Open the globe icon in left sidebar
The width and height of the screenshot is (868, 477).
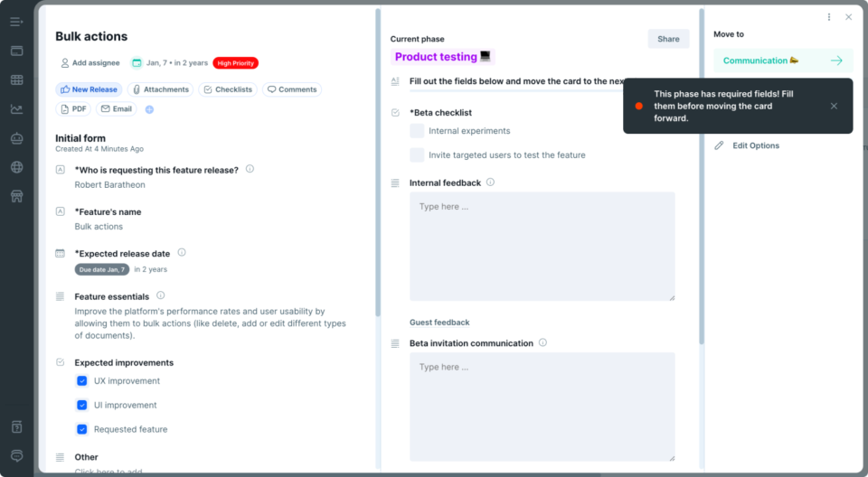click(16, 167)
